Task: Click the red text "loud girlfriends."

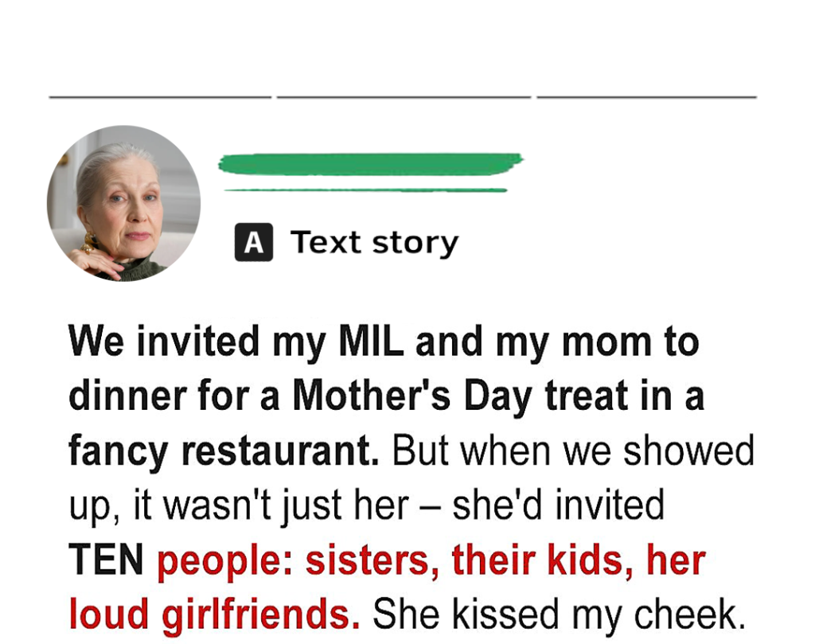Action: 214,615
